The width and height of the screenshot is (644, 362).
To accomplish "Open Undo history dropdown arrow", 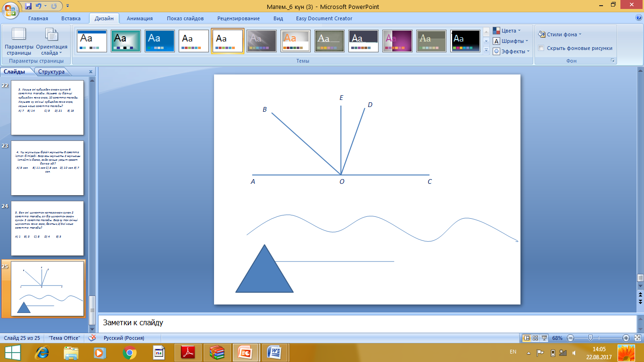I will [45, 7].
